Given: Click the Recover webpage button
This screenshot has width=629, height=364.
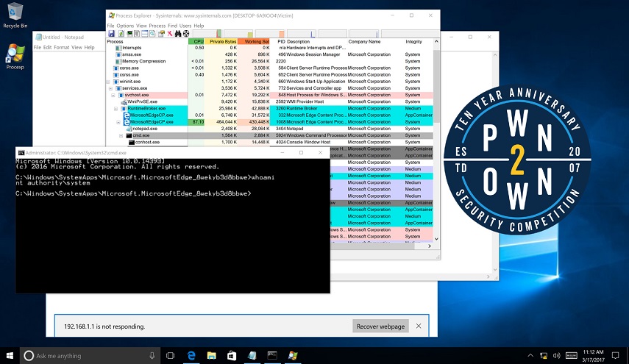Looking at the screenshot, I should click(x=380, y=326).
